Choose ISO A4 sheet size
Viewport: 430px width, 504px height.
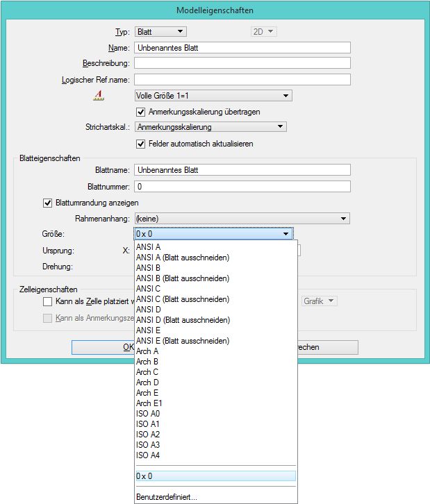click(x=215, y=455)
